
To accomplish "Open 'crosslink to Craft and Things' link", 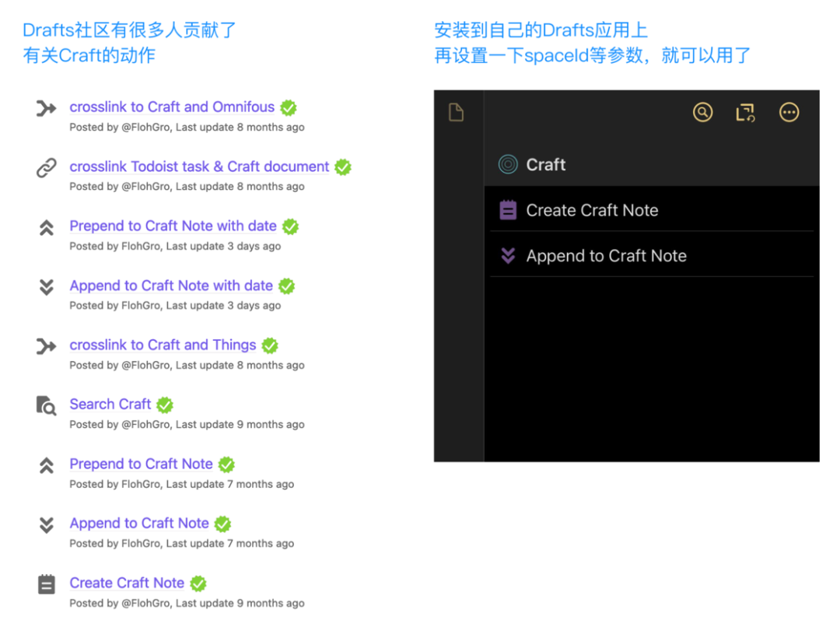I will pos(163,345).
